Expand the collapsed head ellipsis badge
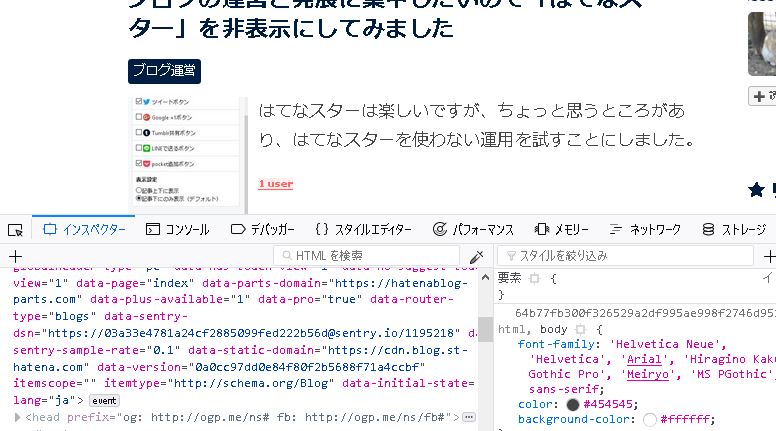776x431 pixels. point(469,417)
